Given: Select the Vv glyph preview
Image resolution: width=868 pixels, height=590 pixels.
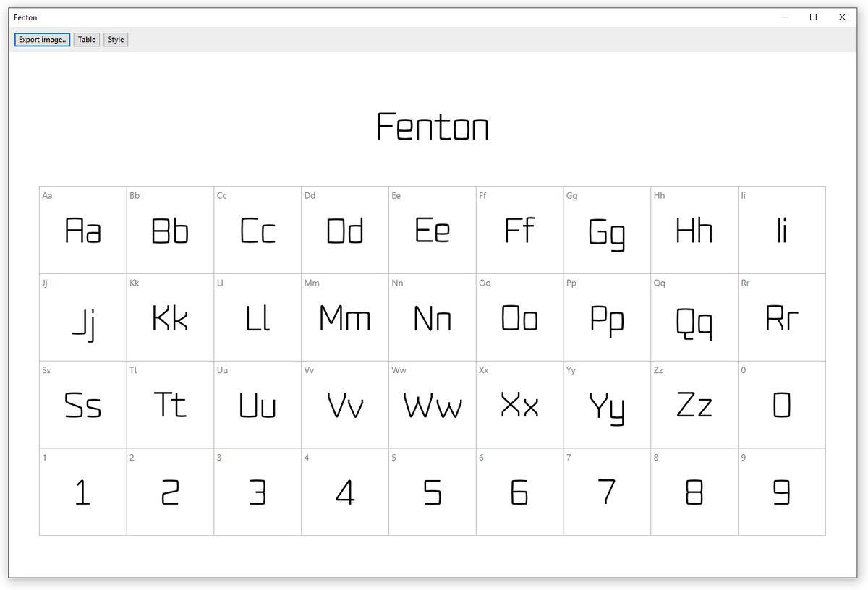Looking at the screenshot, I should 344,405.
